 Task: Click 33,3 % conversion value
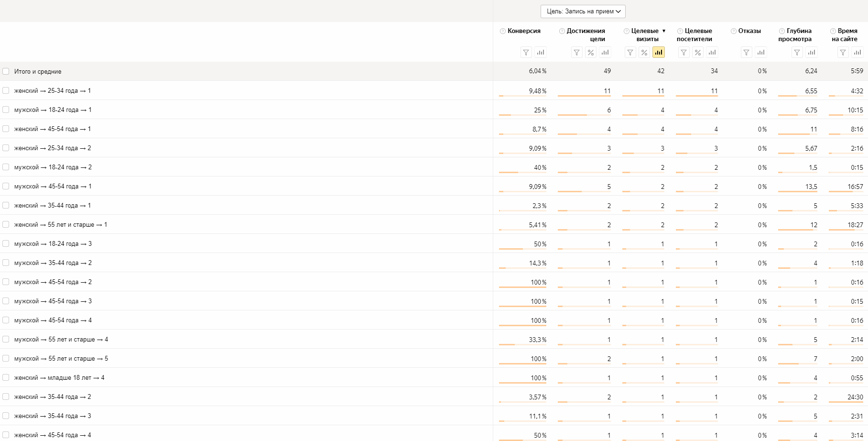(x=538, y=340)
